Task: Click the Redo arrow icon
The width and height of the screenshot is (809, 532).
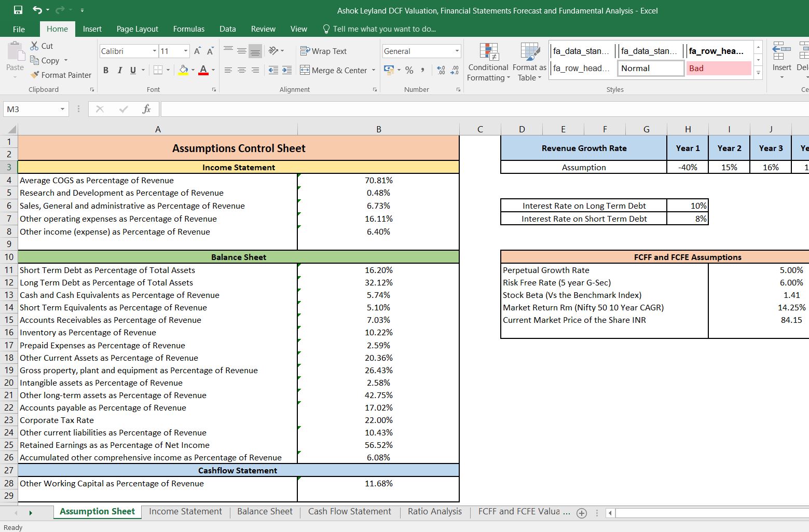Action: [x=59, y=10]
